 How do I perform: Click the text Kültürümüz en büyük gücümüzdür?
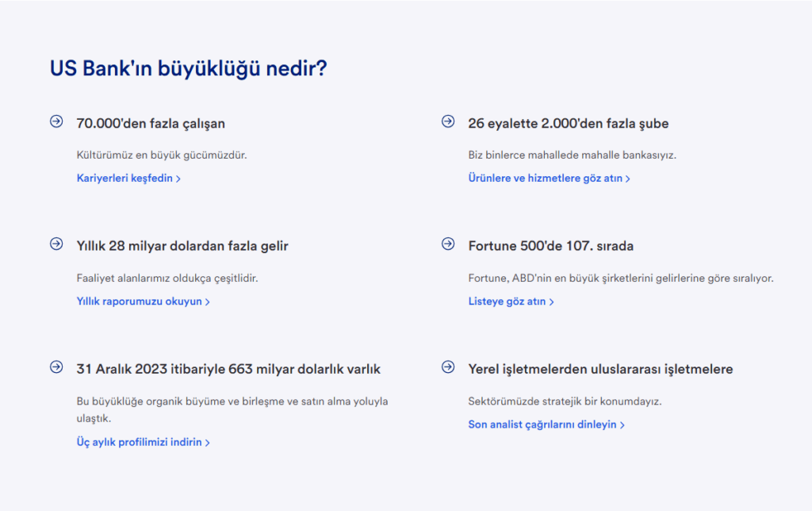(x=162, y=155)
